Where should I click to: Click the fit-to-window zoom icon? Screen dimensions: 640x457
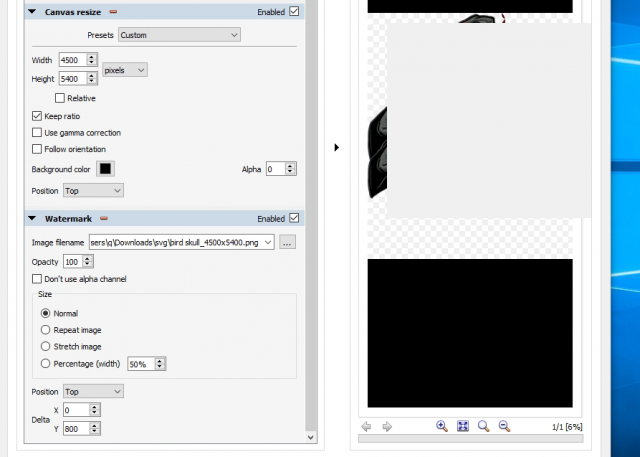[x=463, y=426]
